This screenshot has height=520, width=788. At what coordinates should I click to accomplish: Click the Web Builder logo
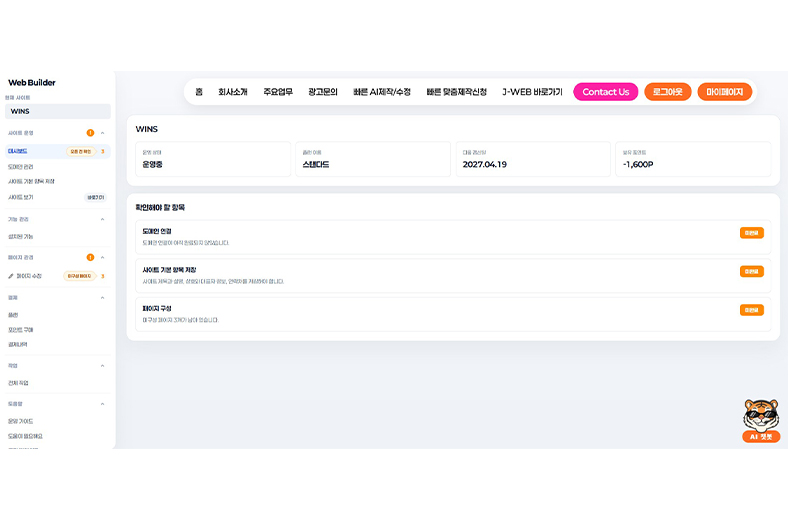click(32, 83)
